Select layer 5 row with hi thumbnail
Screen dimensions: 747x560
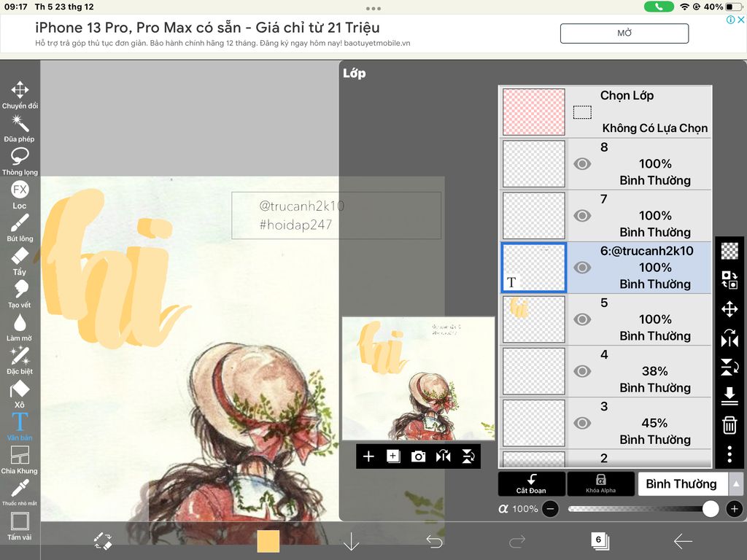click(605, 319)
